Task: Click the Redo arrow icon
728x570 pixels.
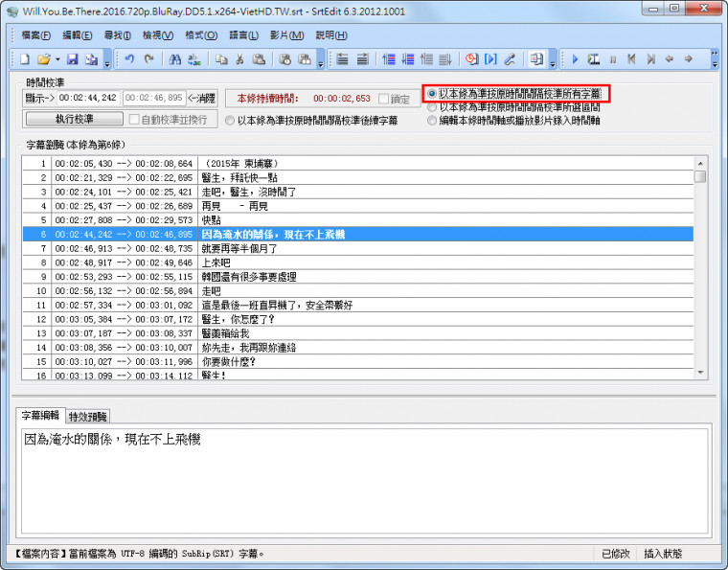Action: pyautogui.click(x=148, y=59)
